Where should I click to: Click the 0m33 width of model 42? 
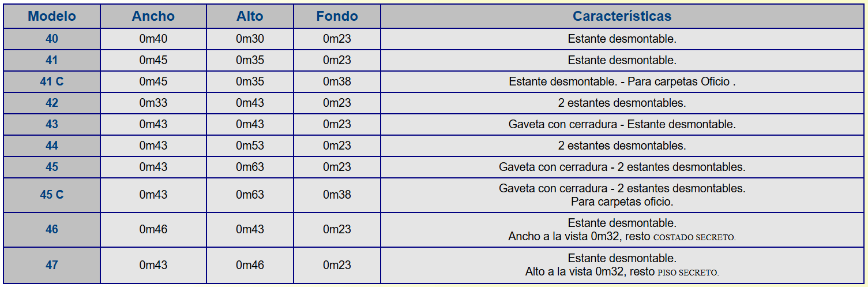point(153,103)
